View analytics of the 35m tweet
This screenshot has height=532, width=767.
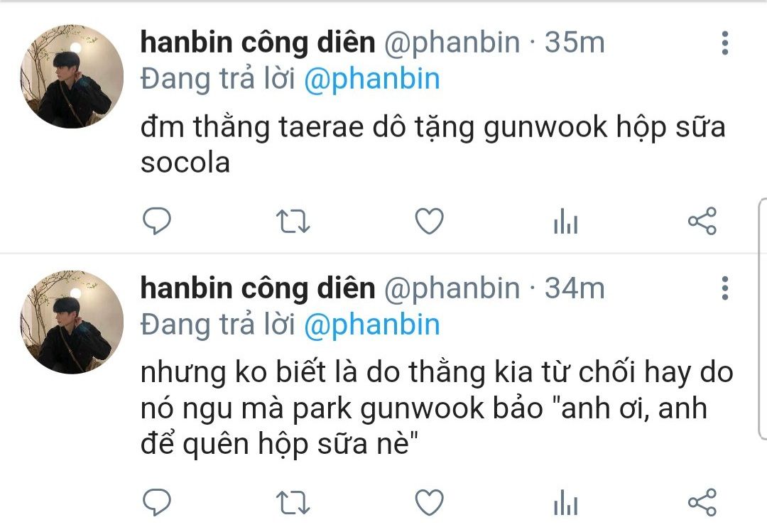coord(565,221)
